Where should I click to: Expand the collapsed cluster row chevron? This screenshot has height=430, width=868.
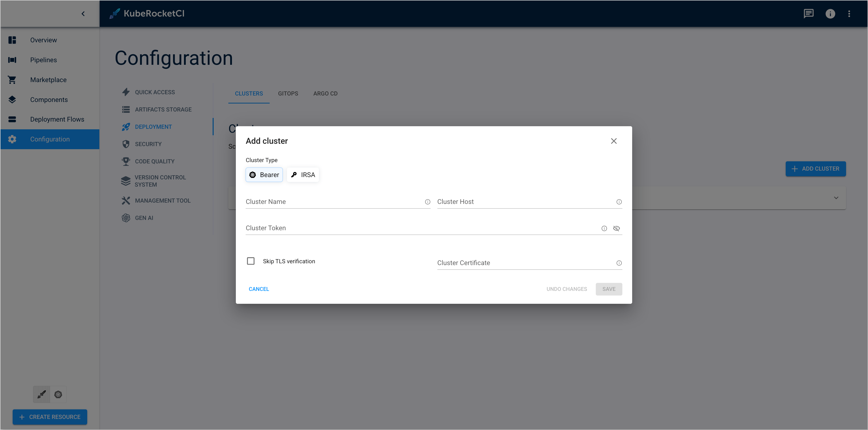[836, 198]
